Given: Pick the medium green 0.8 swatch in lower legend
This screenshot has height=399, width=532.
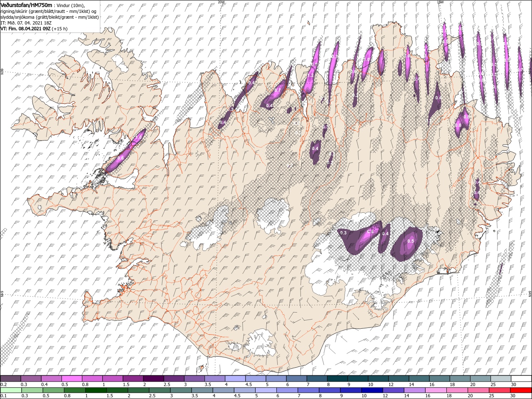Looking at the screenshot, I should 74,390.
